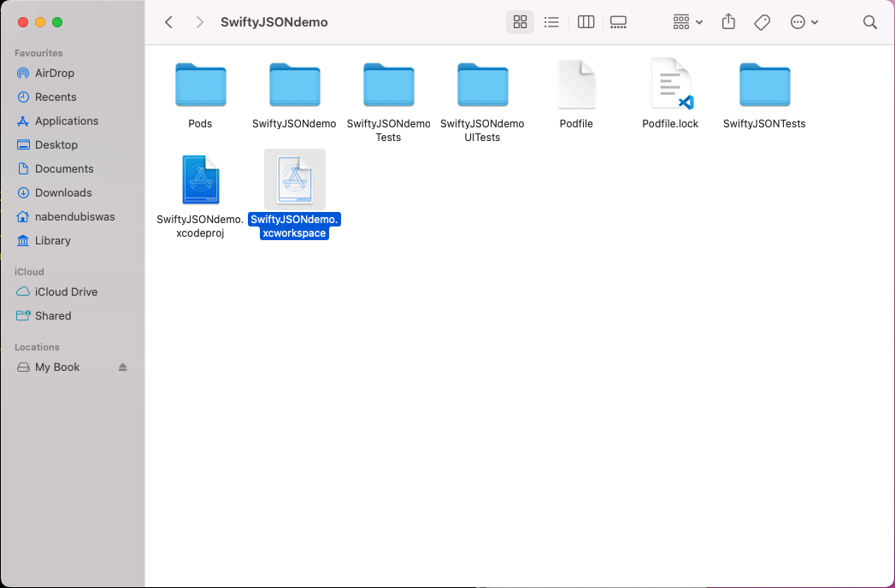This screenshot has height=588, width=895.
Task: Close the Finder window
Action: point(23,22)
